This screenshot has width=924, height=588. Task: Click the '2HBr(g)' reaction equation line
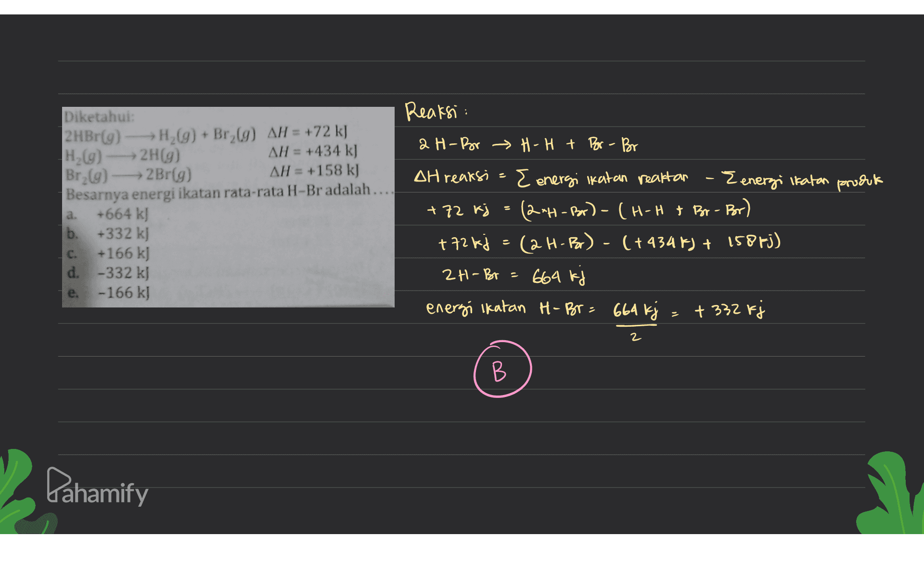click(206, 133)
